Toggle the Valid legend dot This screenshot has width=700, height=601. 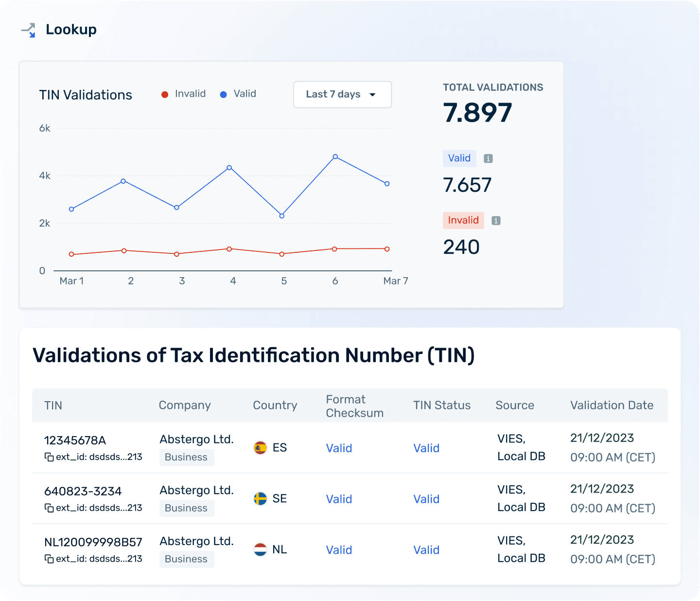click(x=223, y=94)
